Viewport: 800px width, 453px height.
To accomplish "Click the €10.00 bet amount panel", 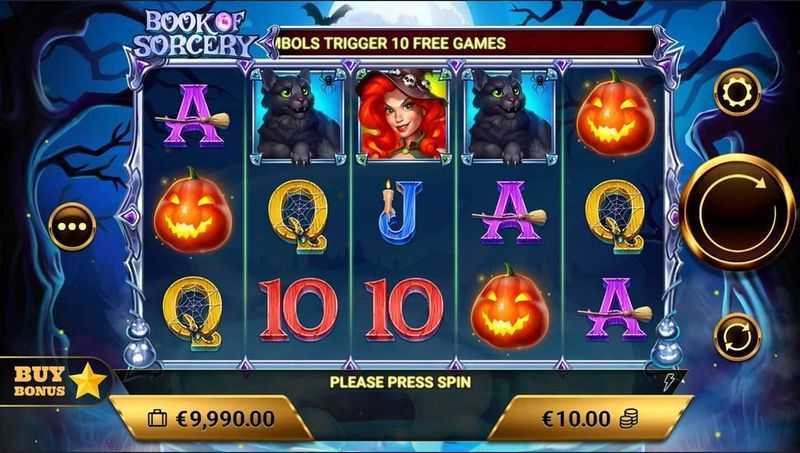I will coord(590,419).
